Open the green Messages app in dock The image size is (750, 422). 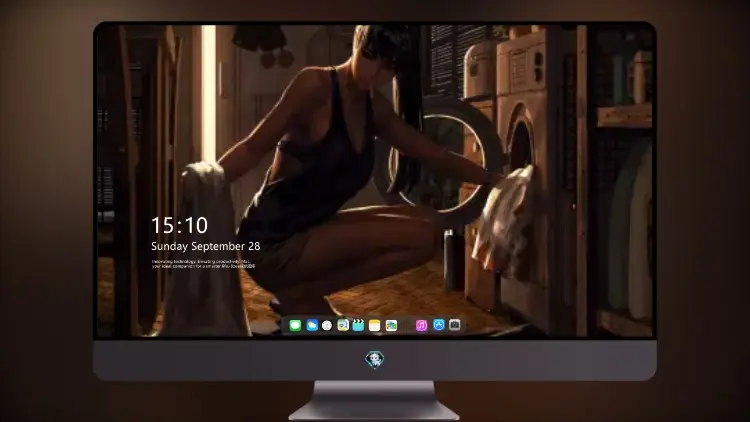[x=295, y=325]
